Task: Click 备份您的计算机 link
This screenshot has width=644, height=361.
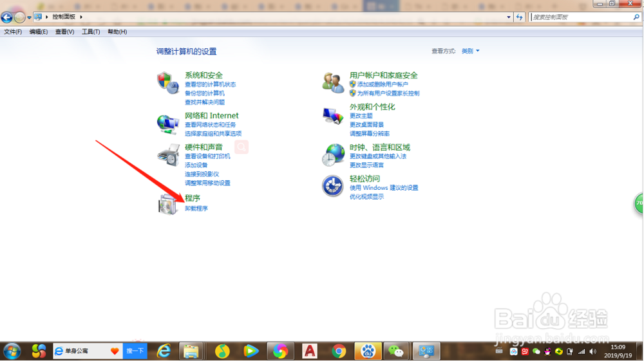Action: coord(205,93)
